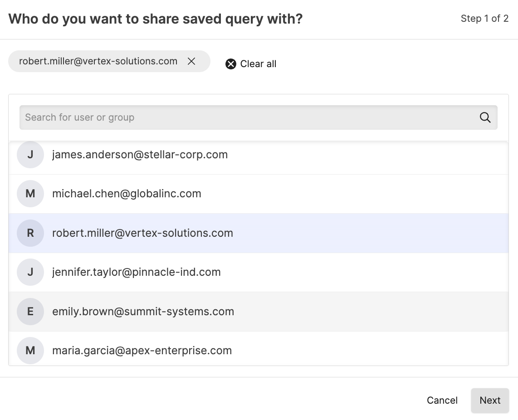Focus the Search for user or group field
Viewport: 518px width, 420px height.
click(245, 117)
